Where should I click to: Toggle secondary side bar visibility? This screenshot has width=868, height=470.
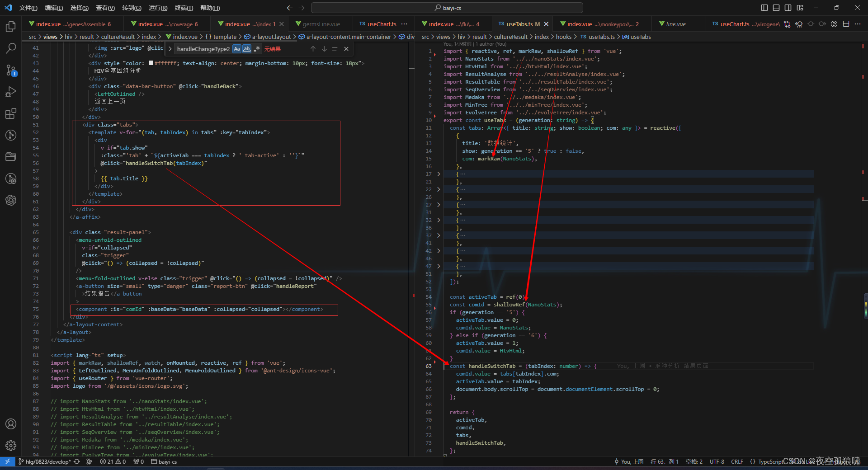point(788,8)
